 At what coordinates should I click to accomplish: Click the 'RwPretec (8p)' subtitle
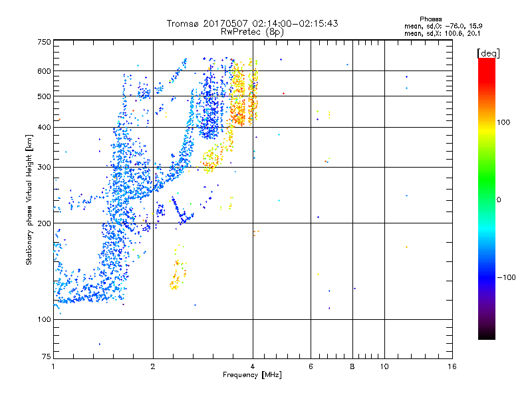point(252,32)
